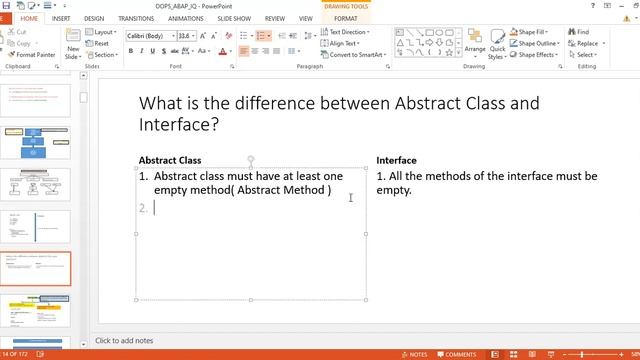Increase font size
This screenshot has width=640, height=360.
pos(203,36)
